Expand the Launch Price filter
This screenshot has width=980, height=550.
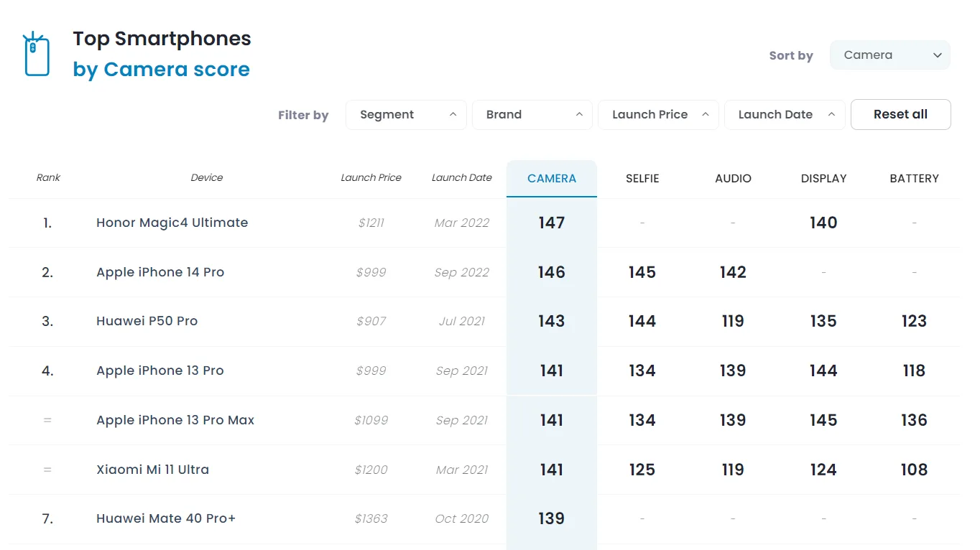point(658,115)
